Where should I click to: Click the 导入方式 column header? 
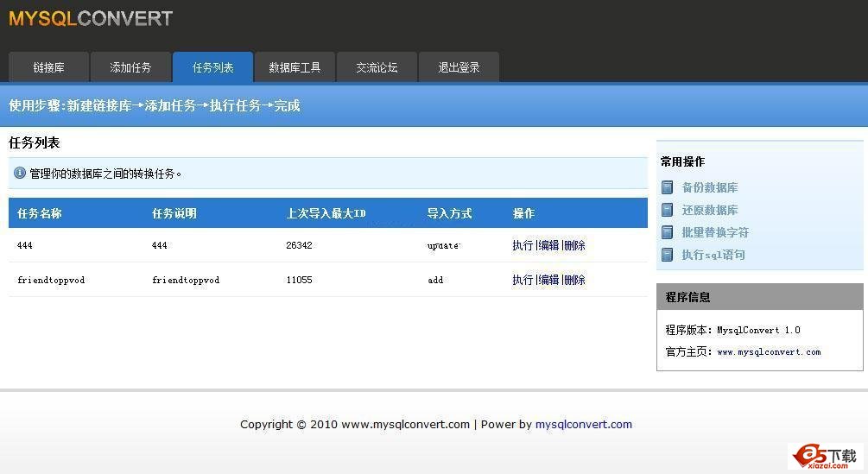pyautogui.click(x=449, y=213)
